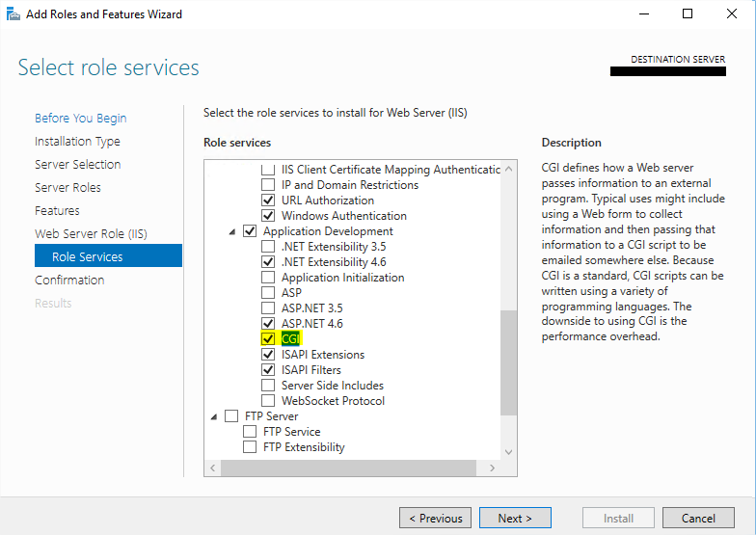Viewport: 756px width, 535px height.
Task: Disable the ISAPI Filters checkbox
Action: click(x=268, y=370)
